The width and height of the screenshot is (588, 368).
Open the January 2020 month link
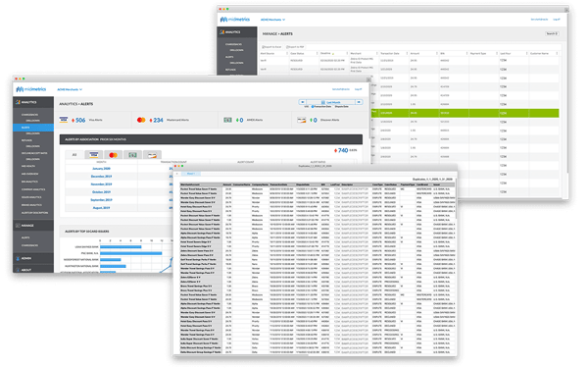point(101,169)
